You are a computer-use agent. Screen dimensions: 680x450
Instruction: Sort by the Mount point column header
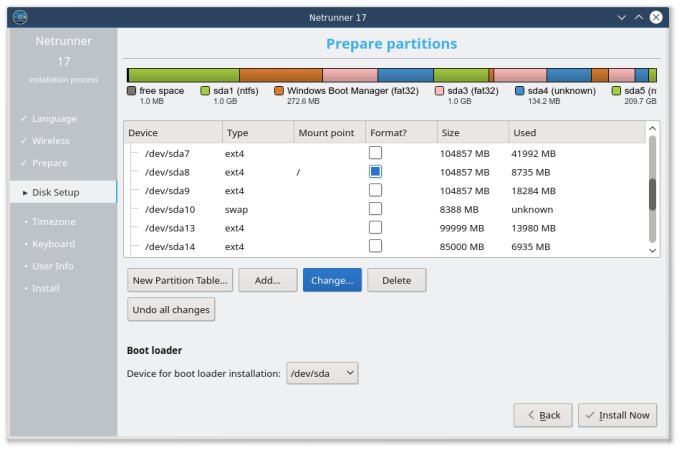330,133
